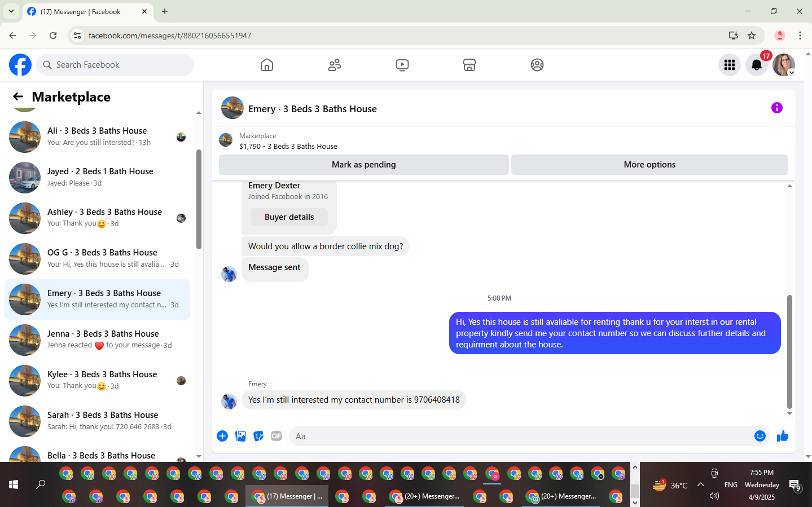The height and width of the screenshot is (507, 812).
Task: Click the Search Facebook box
Action: 115,65
